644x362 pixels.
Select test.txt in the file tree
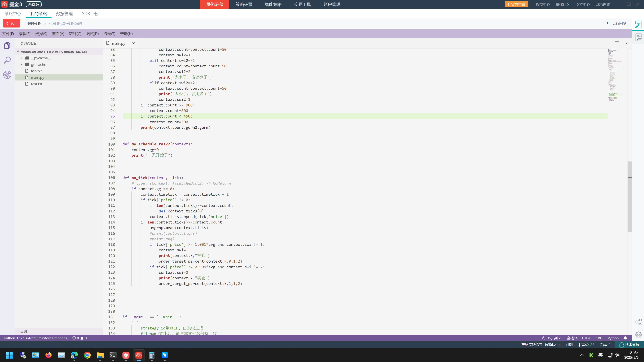37,84
